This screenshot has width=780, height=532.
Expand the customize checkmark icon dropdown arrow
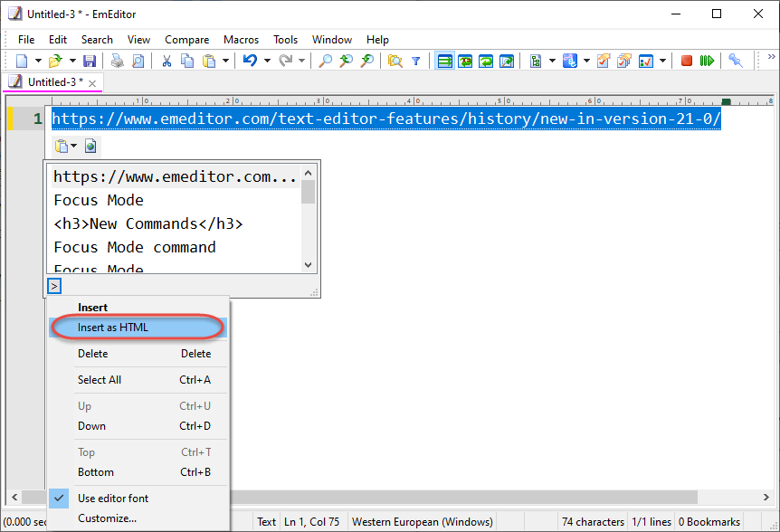(662, 61)
